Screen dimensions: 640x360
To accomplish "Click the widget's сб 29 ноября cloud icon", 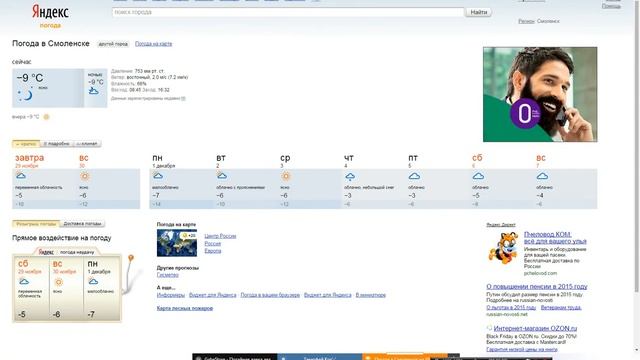I will pyautogui.click(x=24, y=282).
